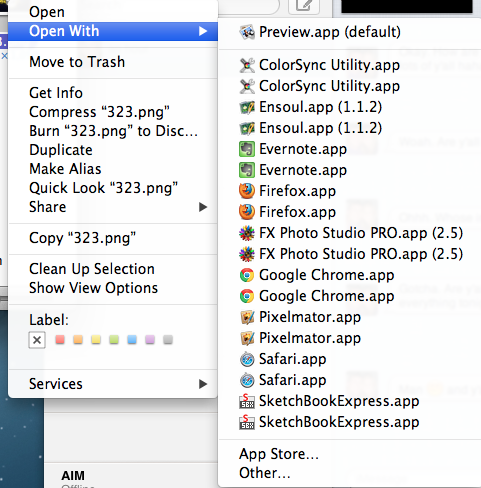Click the Preview.app icon in the submenu
Viewport: 481px width, 488px height.
pos(247,32)
